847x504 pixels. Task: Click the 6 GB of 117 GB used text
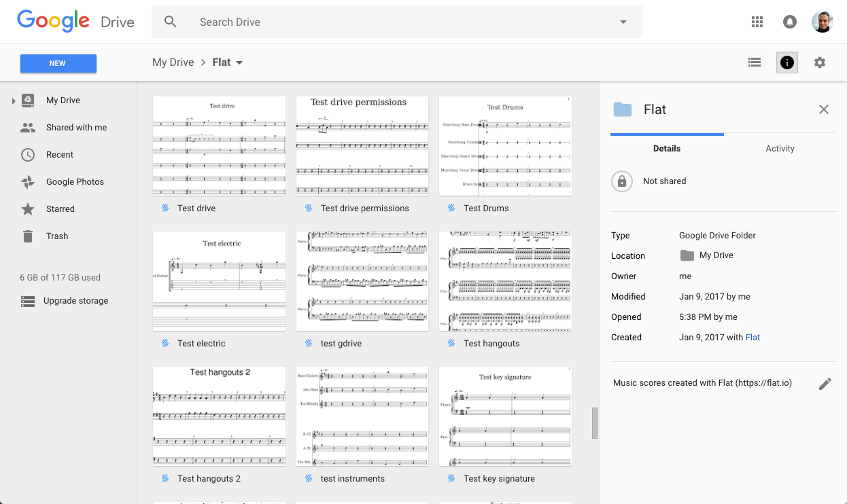coord(60,277)
